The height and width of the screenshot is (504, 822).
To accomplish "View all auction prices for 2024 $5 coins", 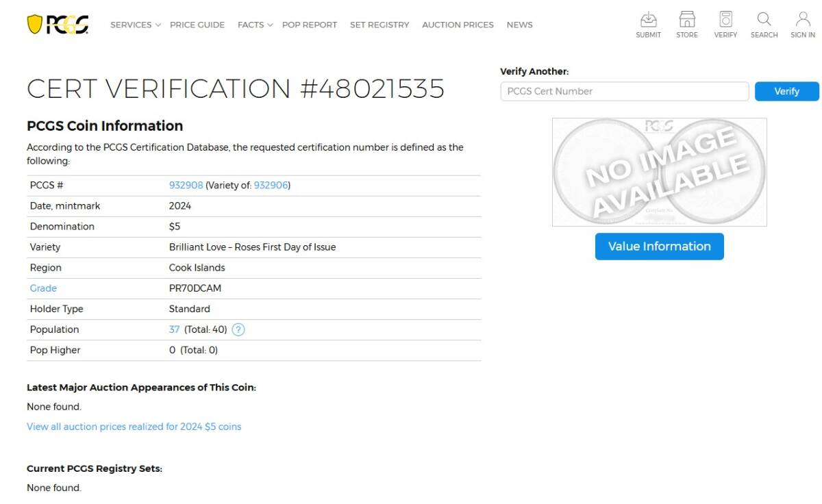I will pos(134,427).
